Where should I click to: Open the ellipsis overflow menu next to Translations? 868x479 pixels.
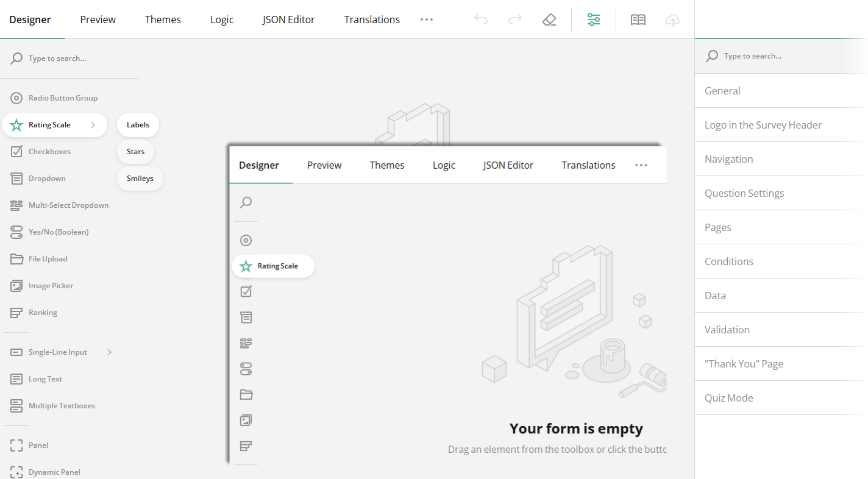point(427,19)
